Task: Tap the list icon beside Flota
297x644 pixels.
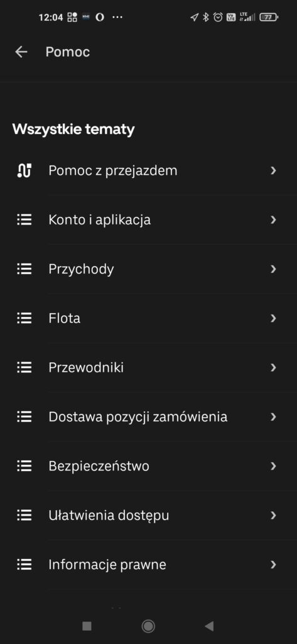Action: coord(24,318)
